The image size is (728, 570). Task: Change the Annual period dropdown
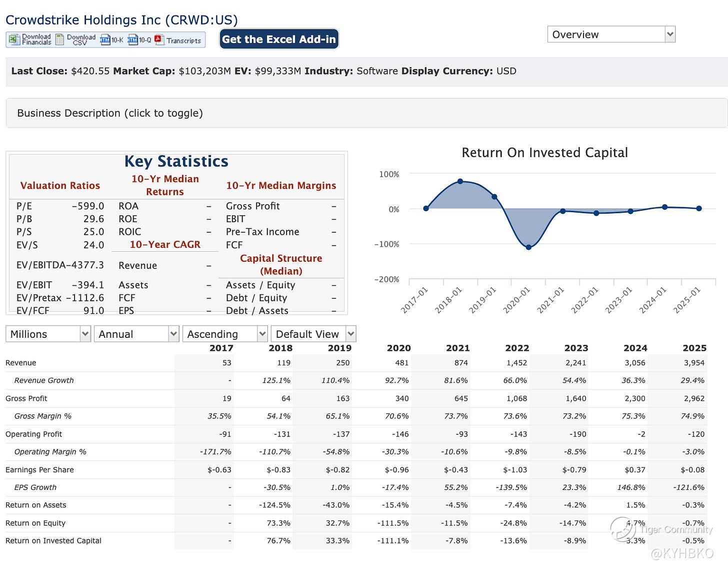tap(136, 334)
